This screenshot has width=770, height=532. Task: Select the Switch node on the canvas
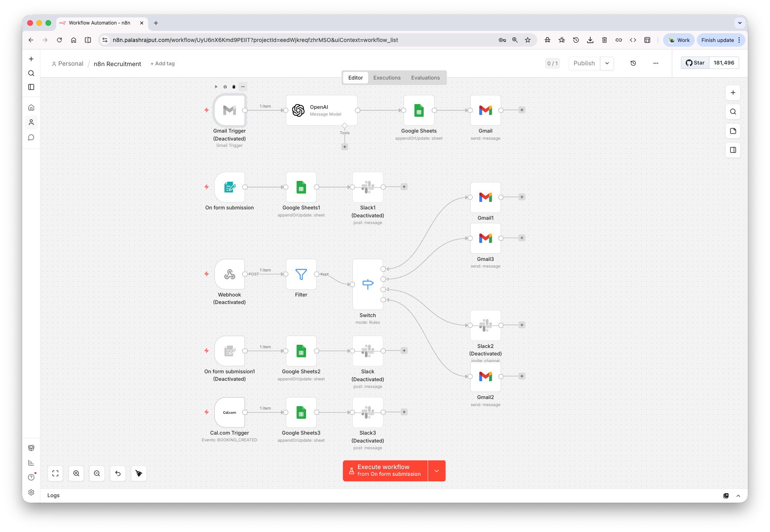(367, 284)
